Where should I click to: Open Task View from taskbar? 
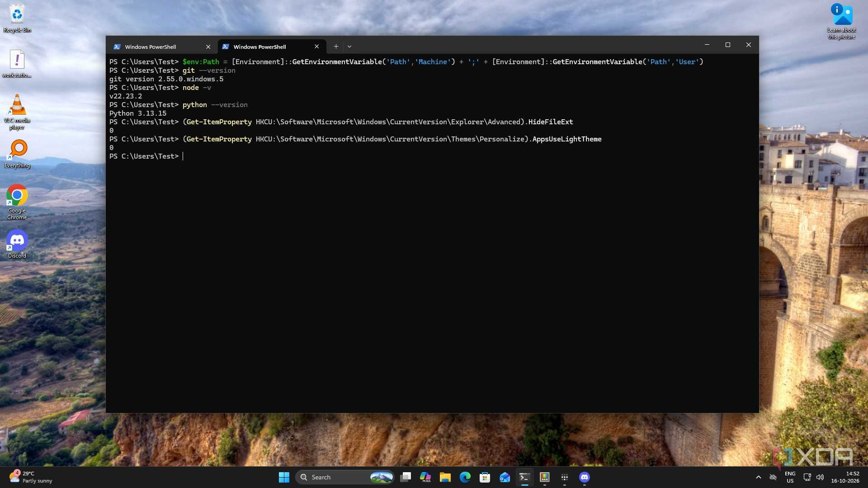coord(406,477)
